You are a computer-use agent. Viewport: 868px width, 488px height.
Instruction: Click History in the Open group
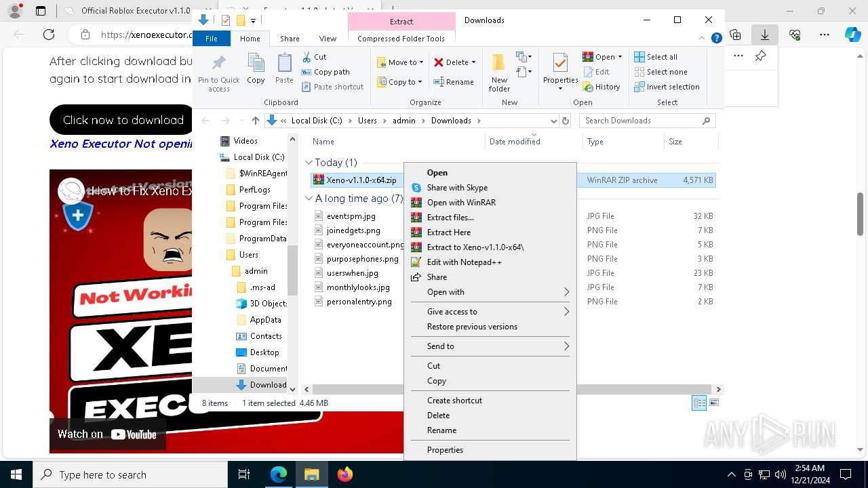pos(601,87)
